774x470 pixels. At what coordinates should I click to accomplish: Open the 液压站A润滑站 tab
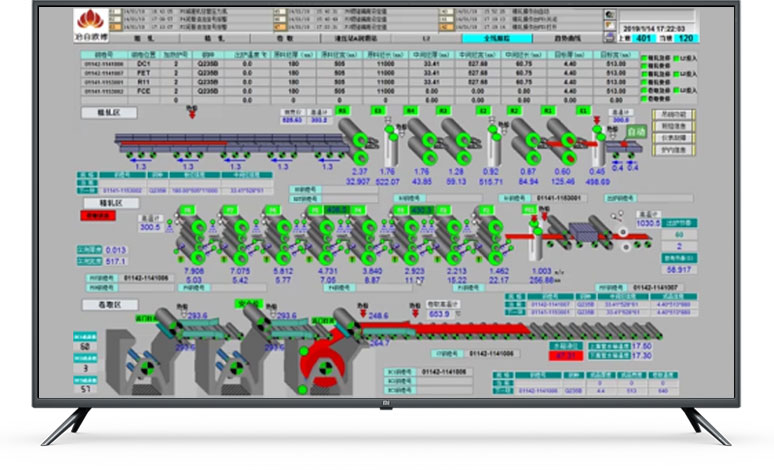pos(356,38)
